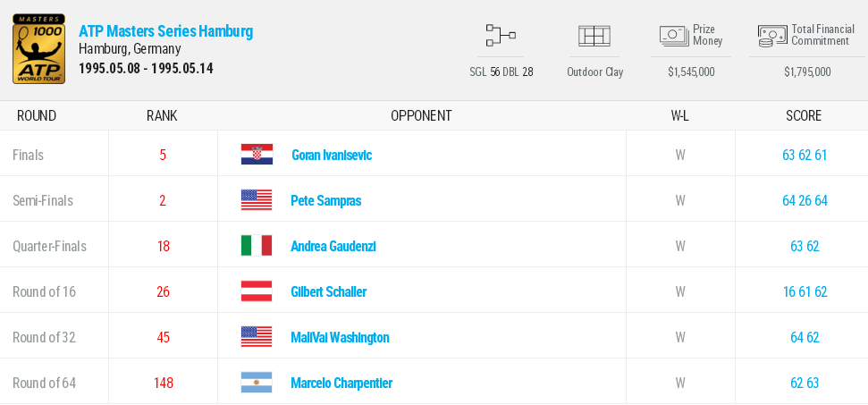Click the Total Financial Commitment coins icon
Screen dimensions: 868x405
tap(771, 36)
